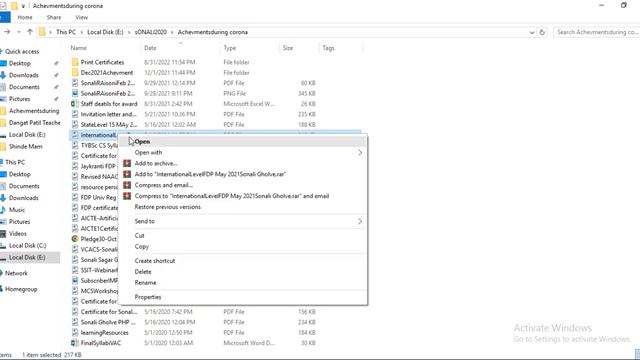The width and height of the screenshot is (640, 360).
Task: Select Pledge30-Oct file icon
Action: pyautogui.click(x=75, y=239)
